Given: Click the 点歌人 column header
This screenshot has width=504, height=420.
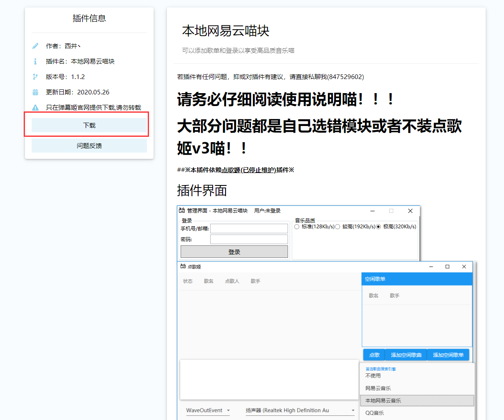Looking at the screenshot, I should pyautogui.click(x=232, y=282).
